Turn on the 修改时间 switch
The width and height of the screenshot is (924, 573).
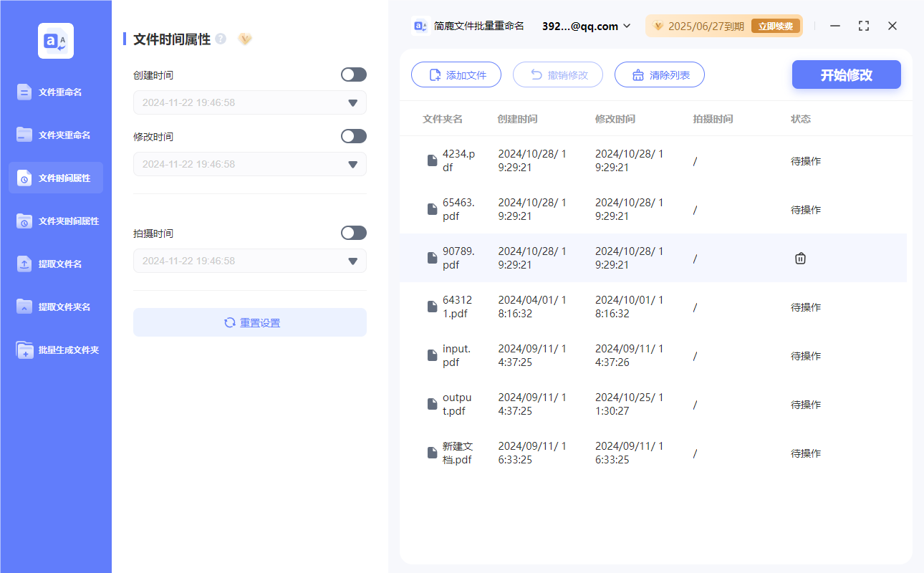pos(353,136)
